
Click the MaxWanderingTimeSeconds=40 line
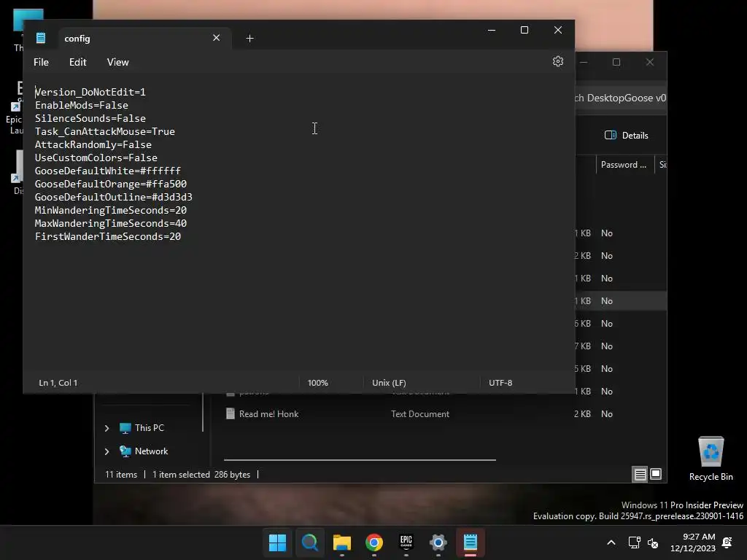(x=111, y=223)
